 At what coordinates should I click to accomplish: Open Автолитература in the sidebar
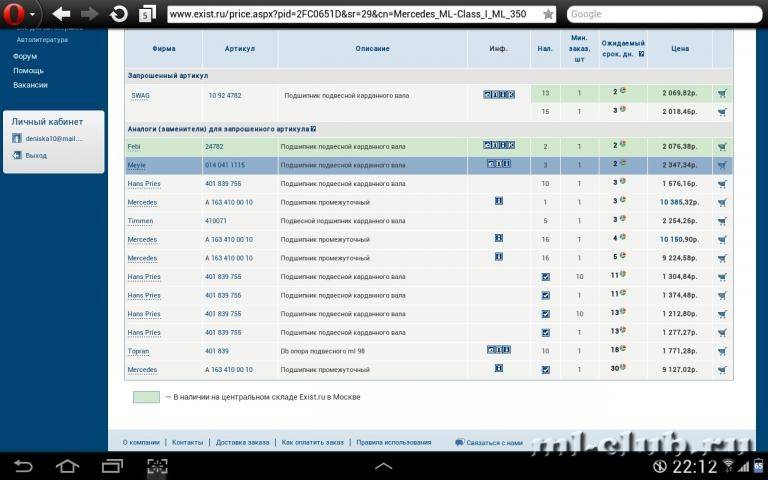(x=42, y=40)
